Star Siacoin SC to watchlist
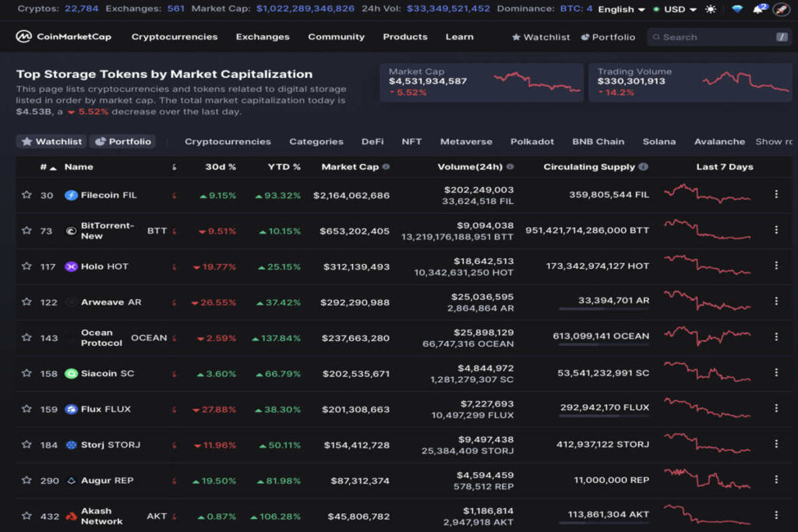Image resolution: width=798 pixels, height=532 pixels. coord(26,373)
